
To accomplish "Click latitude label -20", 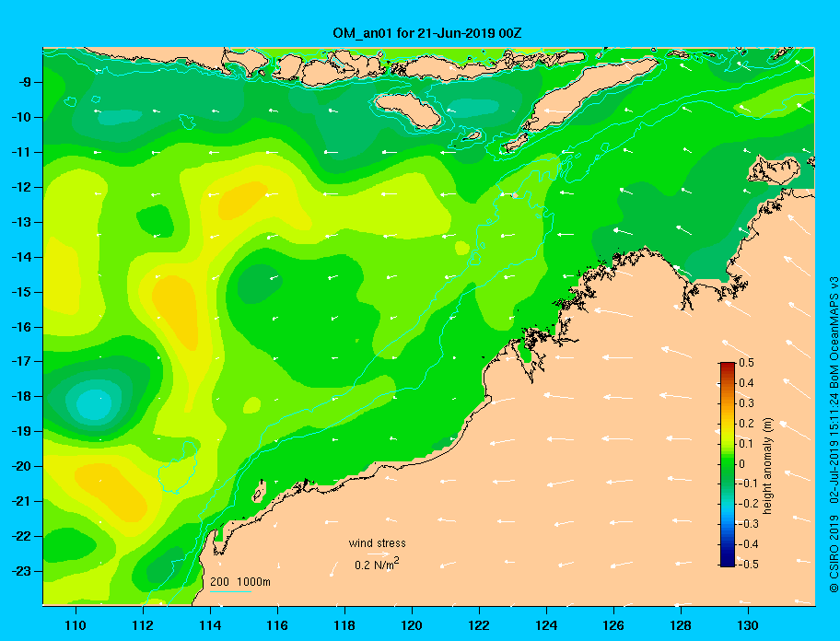I will tap(22, 466).
